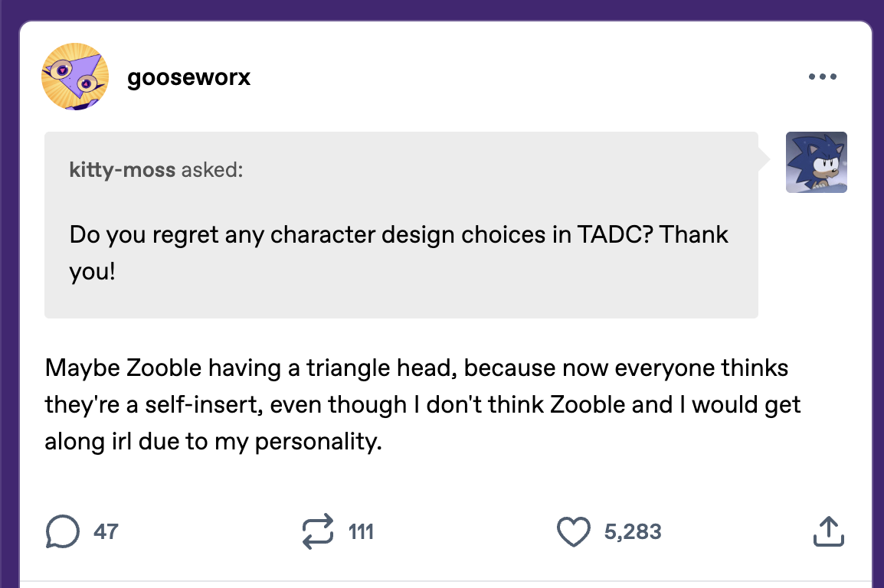Click the 'you!' text ending the ask
Image resolution: width=884 pixels, height=588 pixels.
[92, 272]
